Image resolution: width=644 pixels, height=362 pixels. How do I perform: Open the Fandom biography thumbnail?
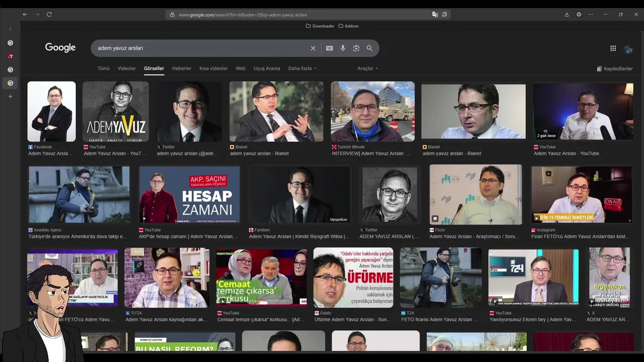pos(299,195)
